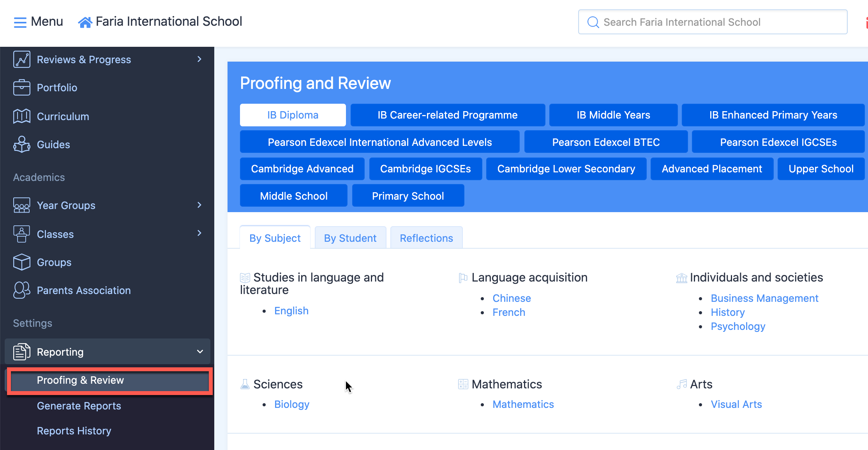Select the Pearson Edexcel IGCSEs button
Viewport: 868px width, 450px height.
pos(778,142)
